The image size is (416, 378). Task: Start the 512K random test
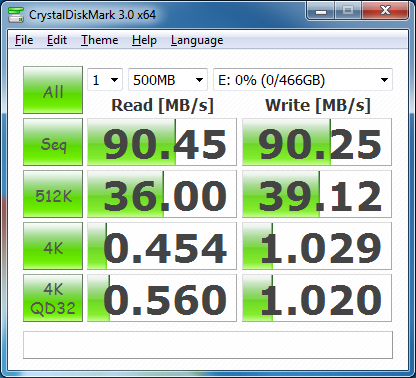[53, 194]
